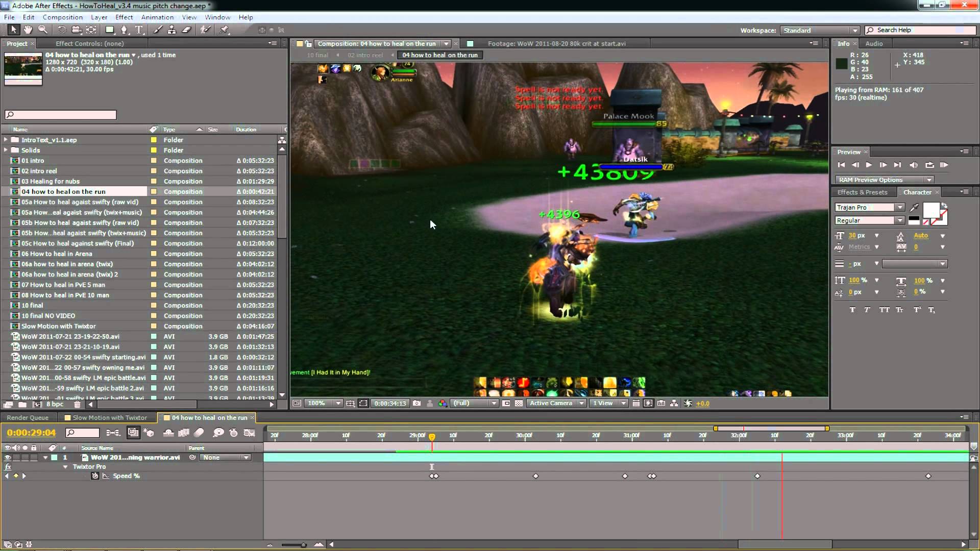Hide the WoW warrior.avi layer eye

[x=8, y=458]
